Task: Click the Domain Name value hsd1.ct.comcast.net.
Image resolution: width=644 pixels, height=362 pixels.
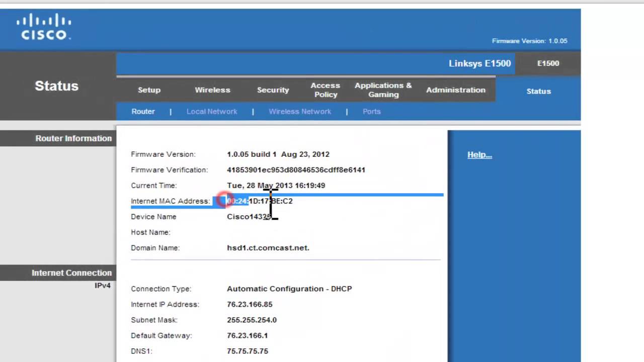Action: [x=268, y=248]
